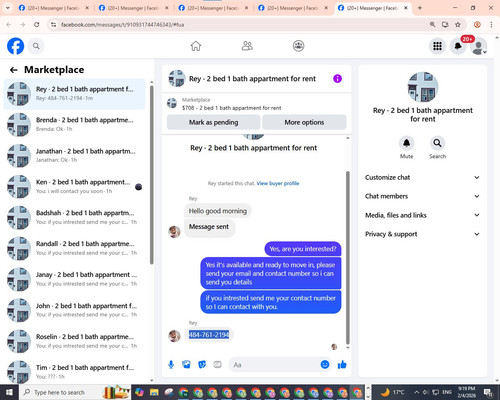The width and height of the screenshot is (500, 400).
Task: Open the John conversation
Action: tap(74, 310)
